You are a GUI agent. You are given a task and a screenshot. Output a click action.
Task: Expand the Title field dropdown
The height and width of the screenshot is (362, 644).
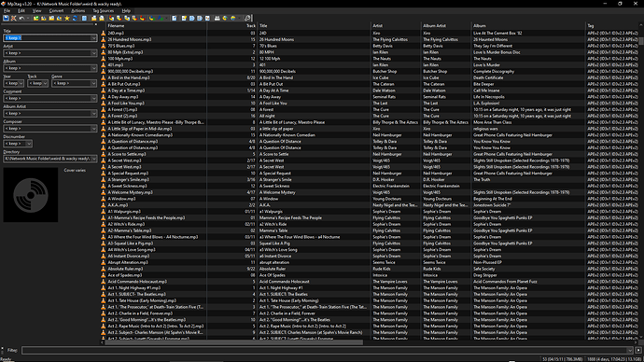click(x=93, y=37)
